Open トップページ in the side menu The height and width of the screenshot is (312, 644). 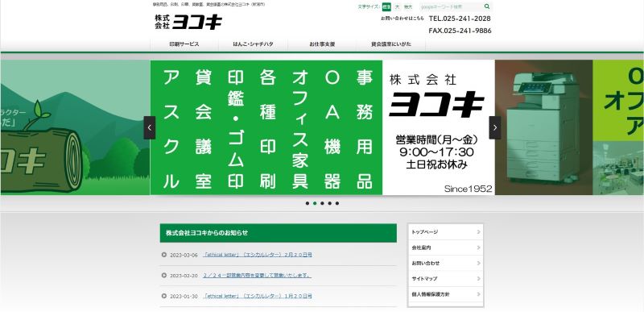(446, 232)
